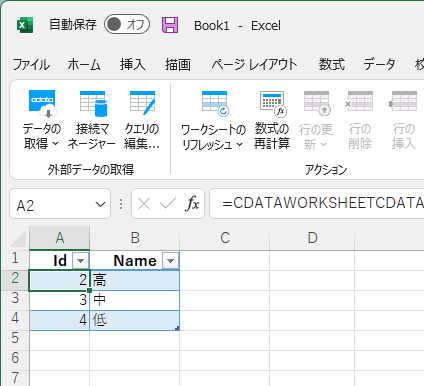Open the Id column filter dropdown
The height and width of the screenshot is (386, 424).
point(80,261)
